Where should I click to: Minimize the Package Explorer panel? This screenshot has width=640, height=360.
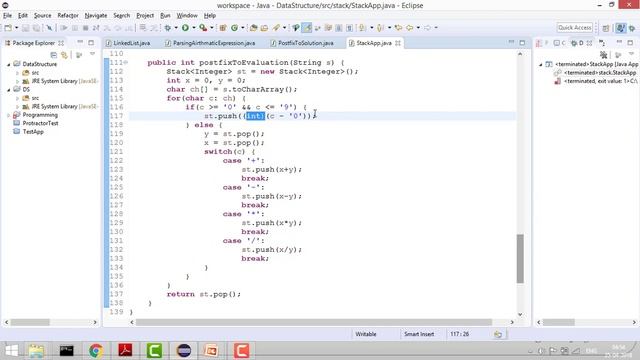coord(80,42)
